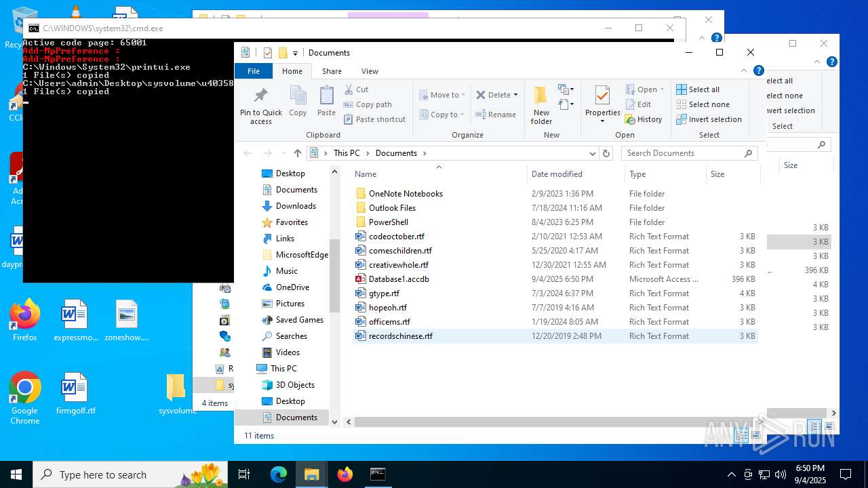Select Pictures in navigation pane
The image size is (868, 488).
pos(283,304)
